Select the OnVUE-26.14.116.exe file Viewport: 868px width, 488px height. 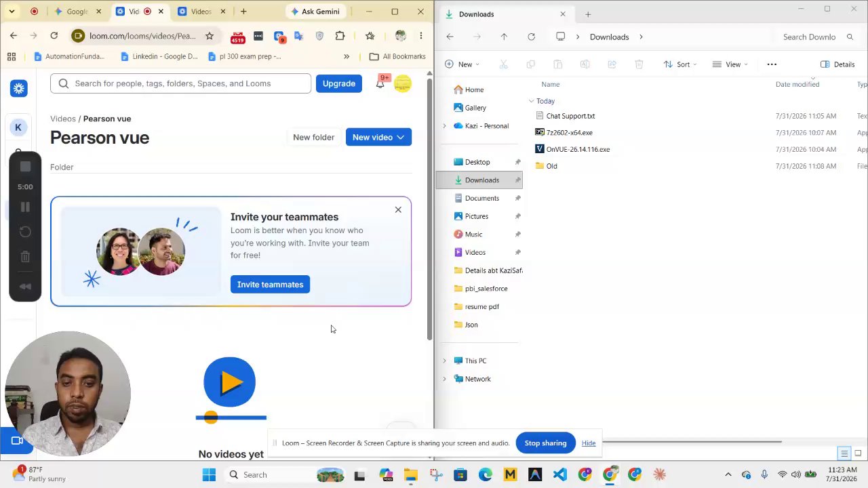point(578,149)
